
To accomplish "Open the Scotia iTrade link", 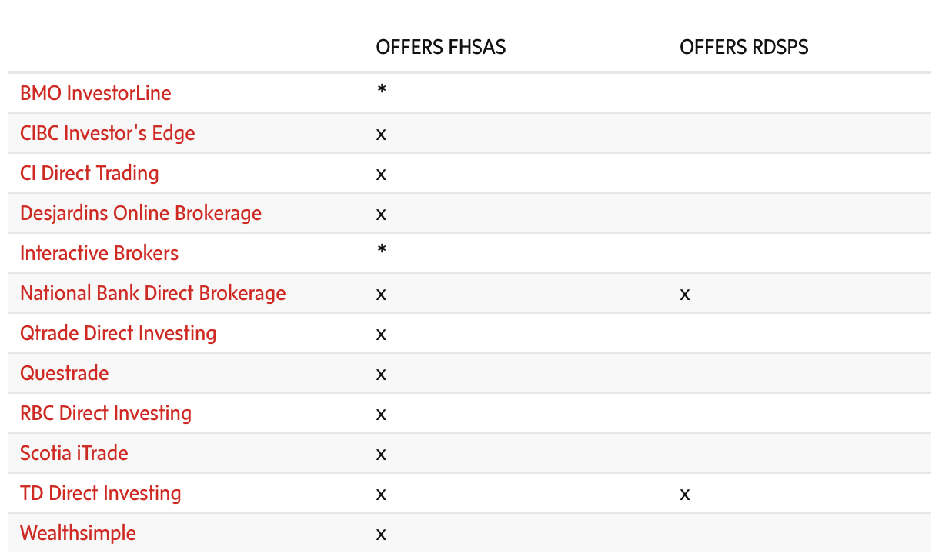I will (x=74, y=453).
